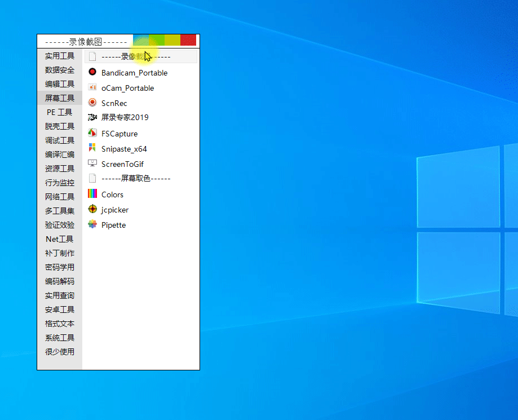Go to 网络工具 category
Image resolution: width=518 pixels, height=420 pixels.
point(60,197)
